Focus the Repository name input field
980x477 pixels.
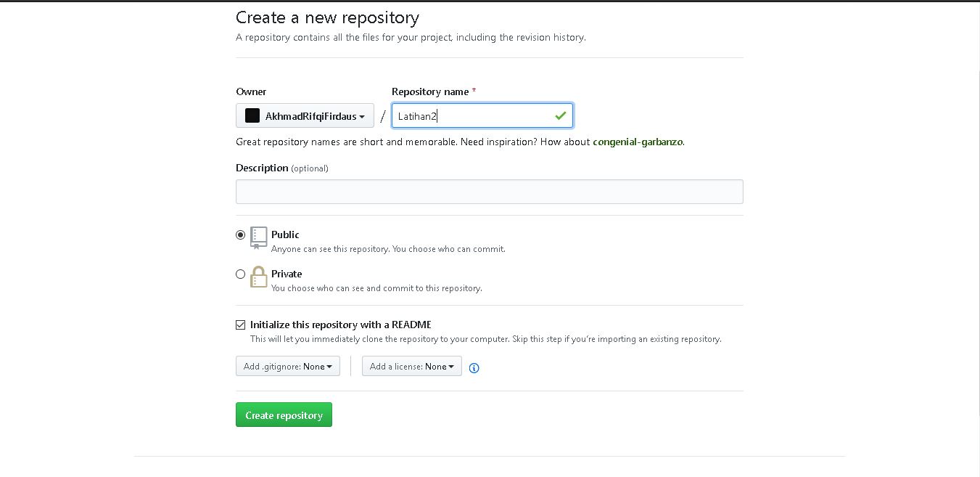pos(482,115)
